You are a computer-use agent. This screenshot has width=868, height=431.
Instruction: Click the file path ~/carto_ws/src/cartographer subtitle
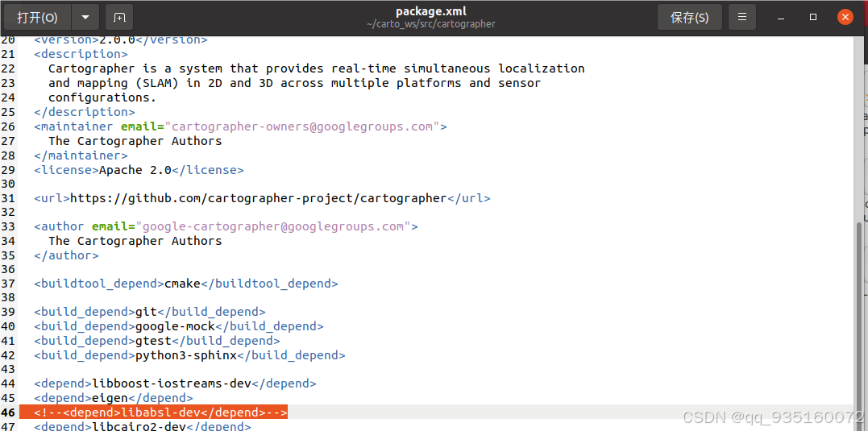[430, 24]
